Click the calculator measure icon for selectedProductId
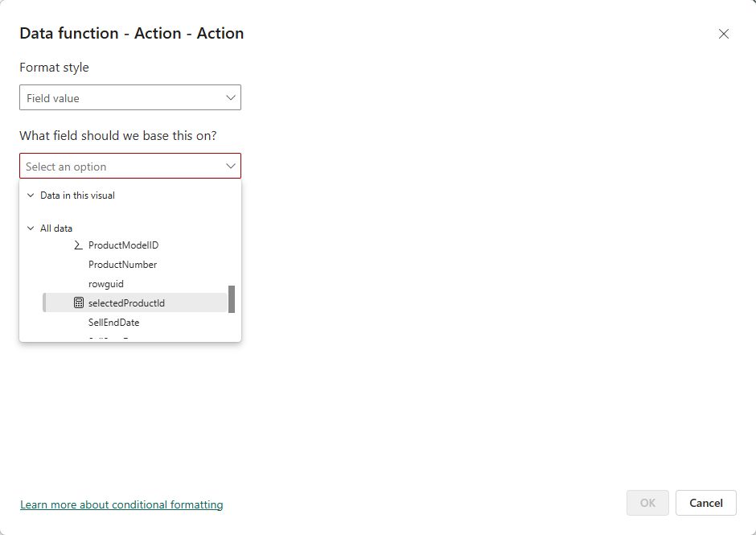Screen dimensions: 756x535 [x=78, y=303]
